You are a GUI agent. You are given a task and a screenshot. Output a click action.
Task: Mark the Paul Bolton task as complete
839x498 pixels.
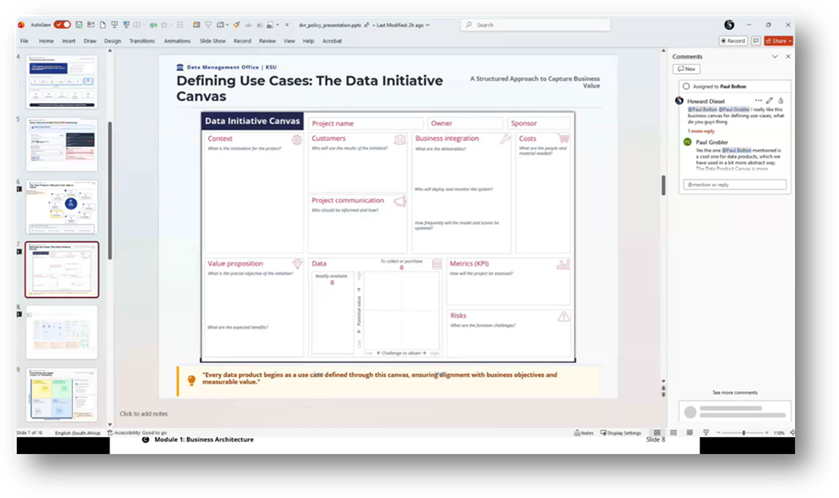coord(686,86)
